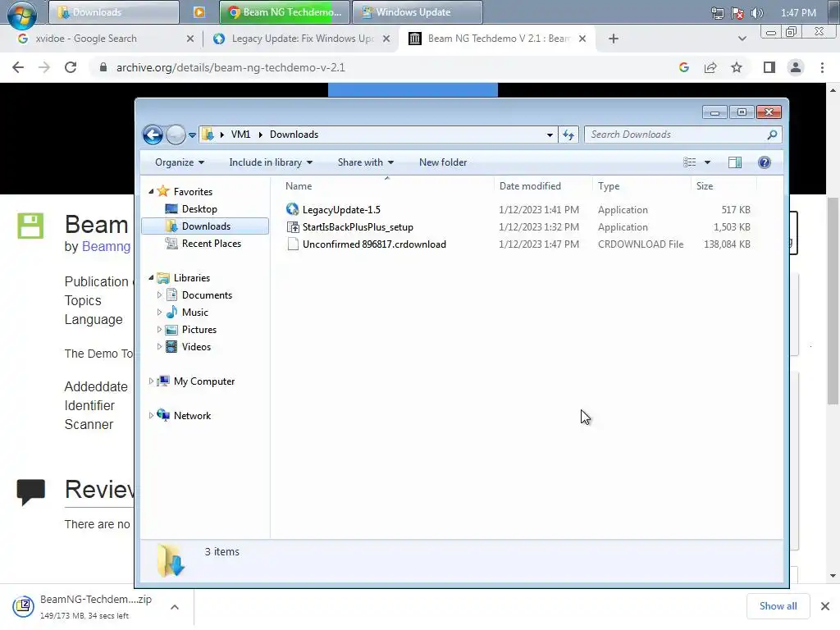840x630 pixels.
Task: Select Videos library
Action: click(196, 347)
